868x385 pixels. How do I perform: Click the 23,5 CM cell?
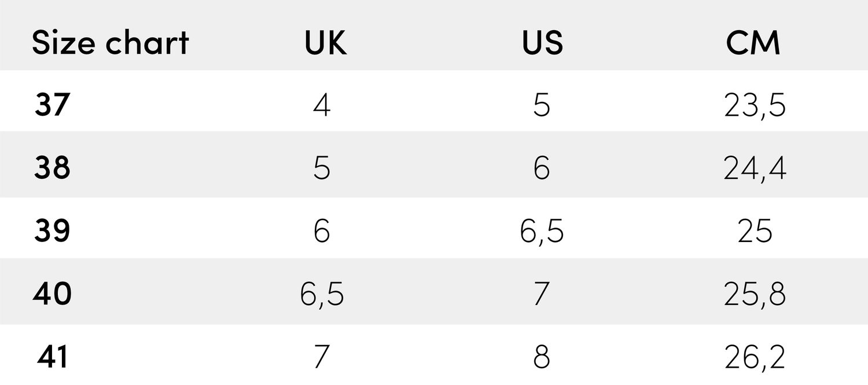click(755, 106)
